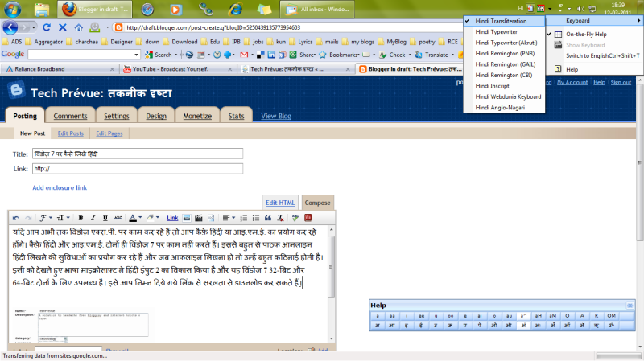This screenshot has height=361, width=644.
Task: Insert hyperlink with Link button
Action: click(x=172, y=218)
